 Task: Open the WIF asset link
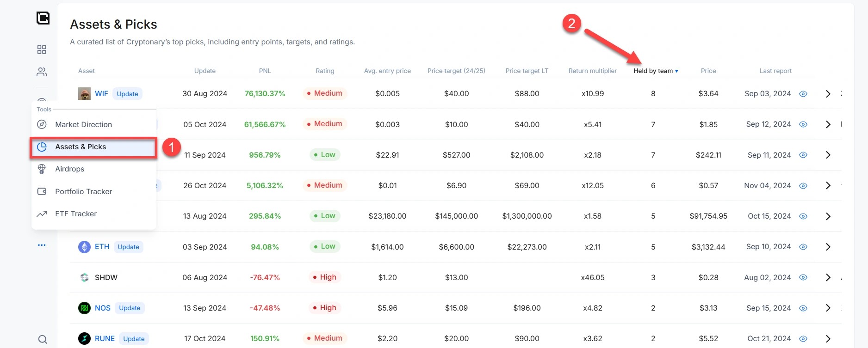101,94
